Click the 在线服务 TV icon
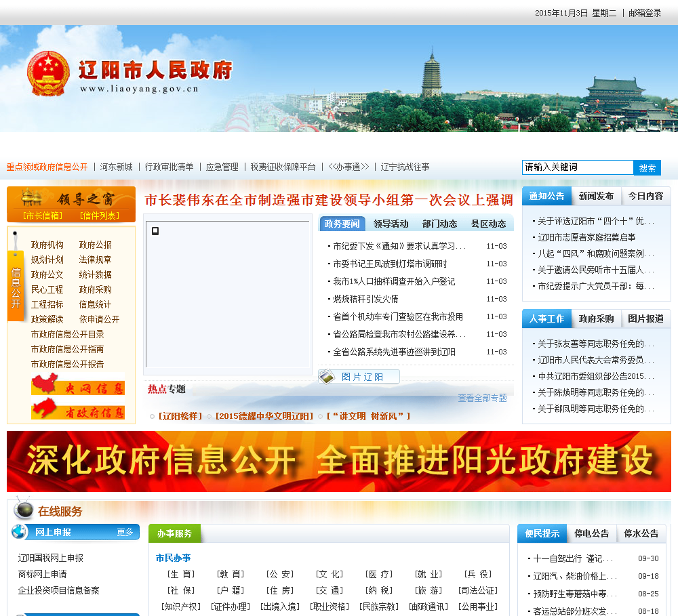Screen dimensions: 678x616 23,509
